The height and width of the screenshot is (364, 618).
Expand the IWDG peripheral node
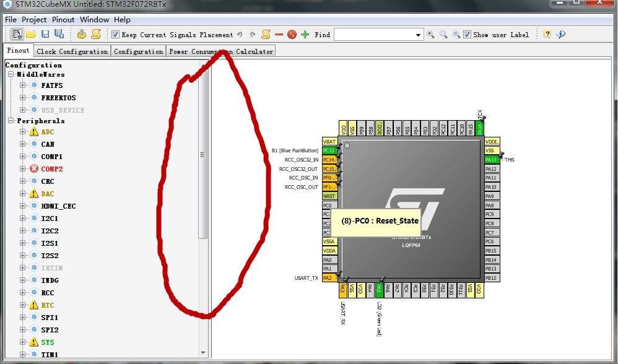(22, 280)
